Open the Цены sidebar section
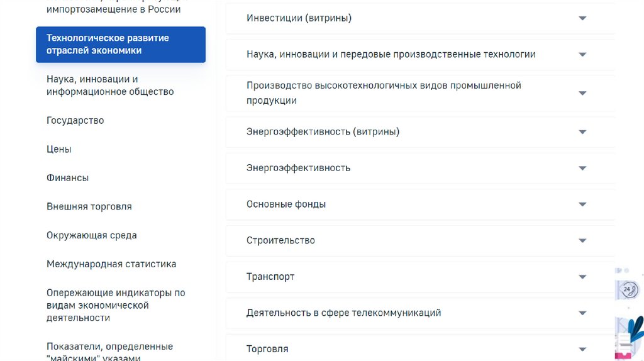The height and width of the screenshot is (361, 644). coord(59,149)
